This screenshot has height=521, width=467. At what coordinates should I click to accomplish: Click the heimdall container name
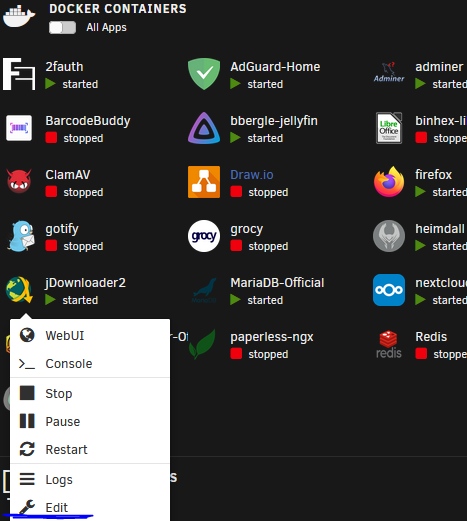[440, 229]
